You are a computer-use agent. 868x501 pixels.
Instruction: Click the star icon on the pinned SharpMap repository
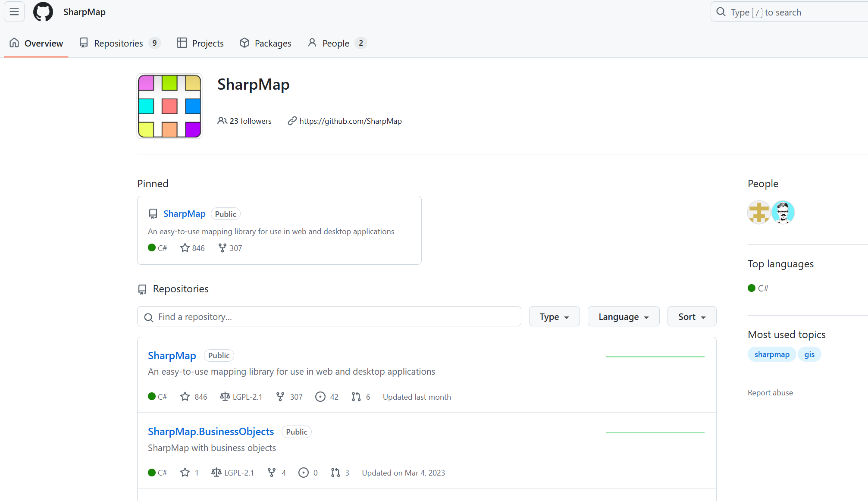tap(185, 248)
